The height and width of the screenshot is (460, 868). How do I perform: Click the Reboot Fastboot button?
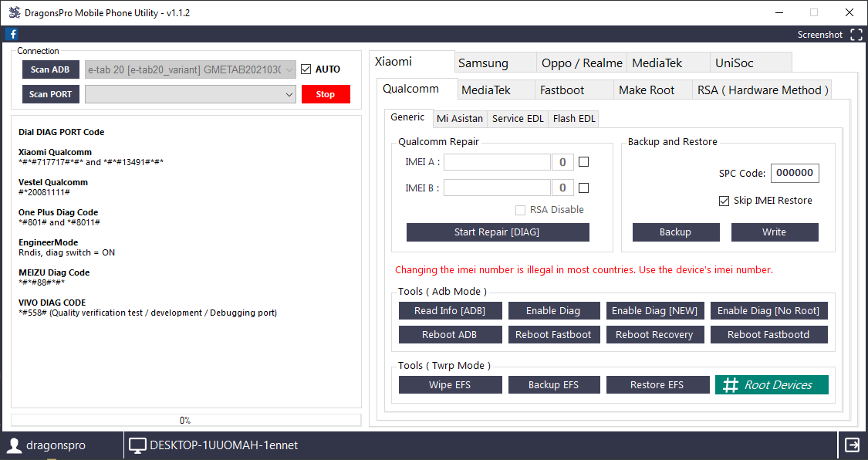(x=553, y=334)
